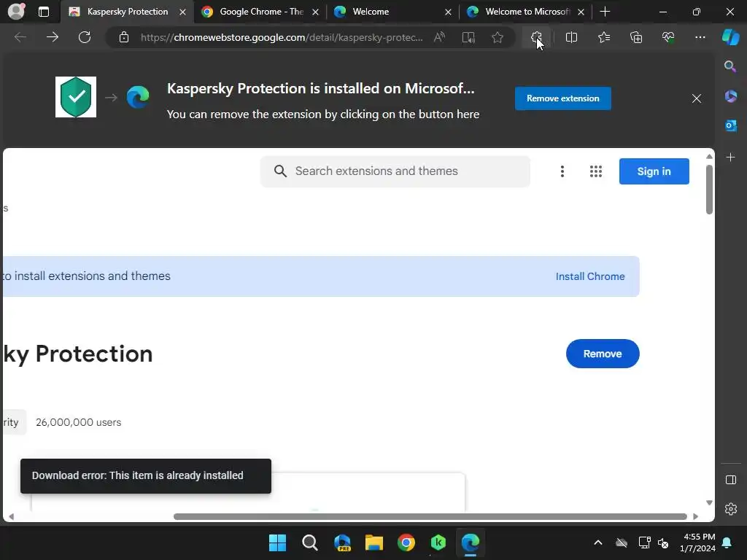Screen dimensions: 747x560
Task: Open Google apps grid icon
Action: click(x=595, y=171)
